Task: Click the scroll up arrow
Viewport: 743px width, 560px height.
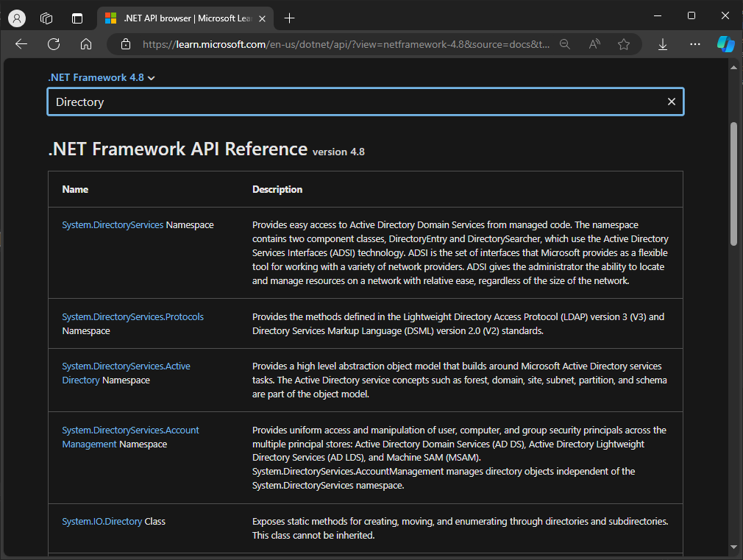Action: pos(733,68)
